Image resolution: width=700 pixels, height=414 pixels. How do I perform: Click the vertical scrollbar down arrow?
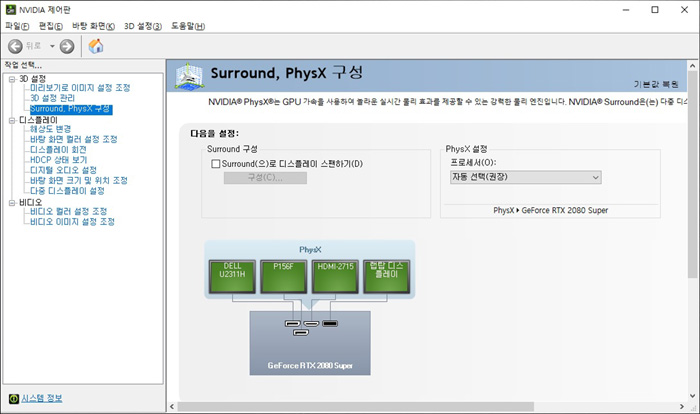[692, 396]
